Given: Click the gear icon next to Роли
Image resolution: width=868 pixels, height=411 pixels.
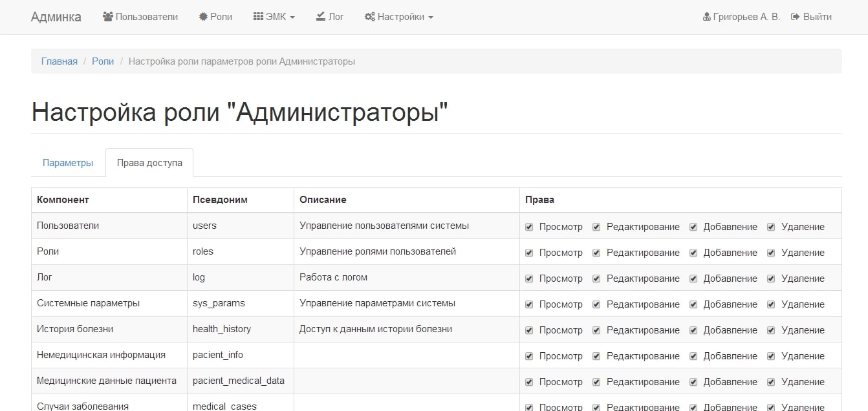Looking at the screenshot, I should point(203,17).
